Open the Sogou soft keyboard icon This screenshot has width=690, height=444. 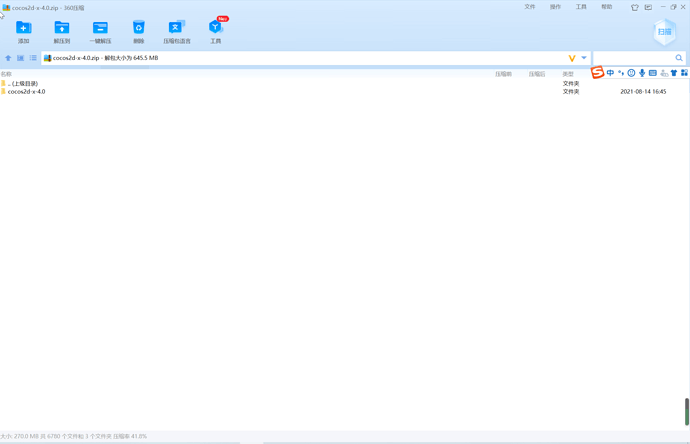653,73
